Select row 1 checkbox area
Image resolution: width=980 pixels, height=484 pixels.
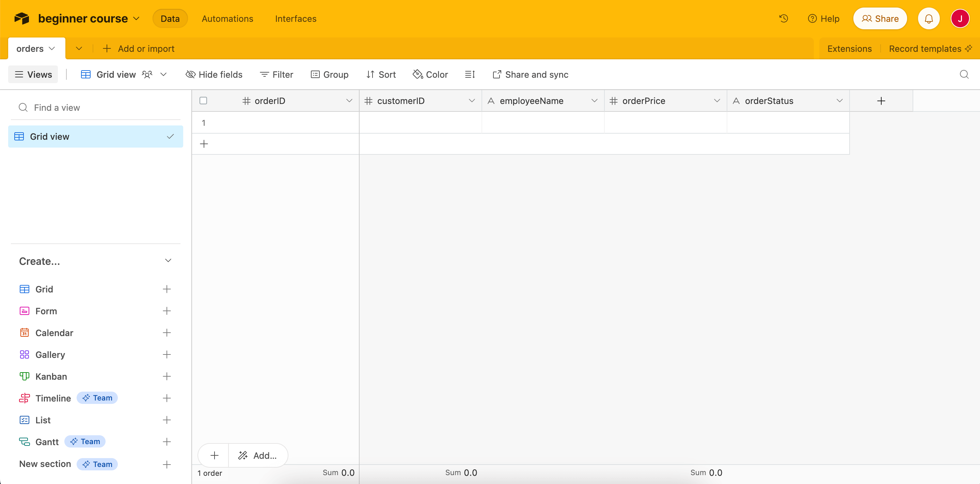pos(203,123)
